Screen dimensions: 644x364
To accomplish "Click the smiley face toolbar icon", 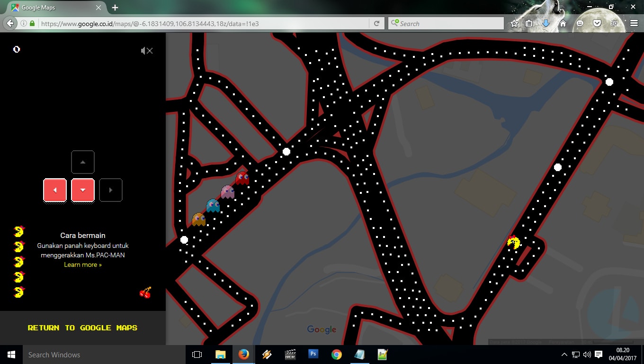I will pyautogui.click(x=580, y=23).
